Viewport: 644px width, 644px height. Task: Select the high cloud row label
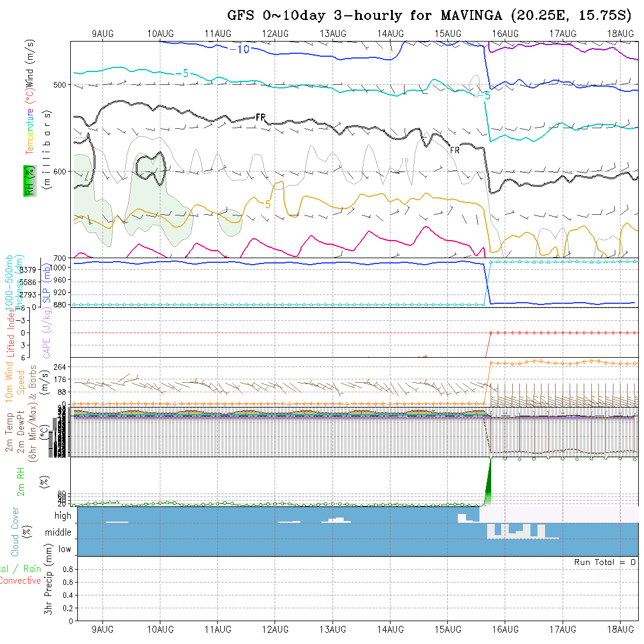coord(63,515)
